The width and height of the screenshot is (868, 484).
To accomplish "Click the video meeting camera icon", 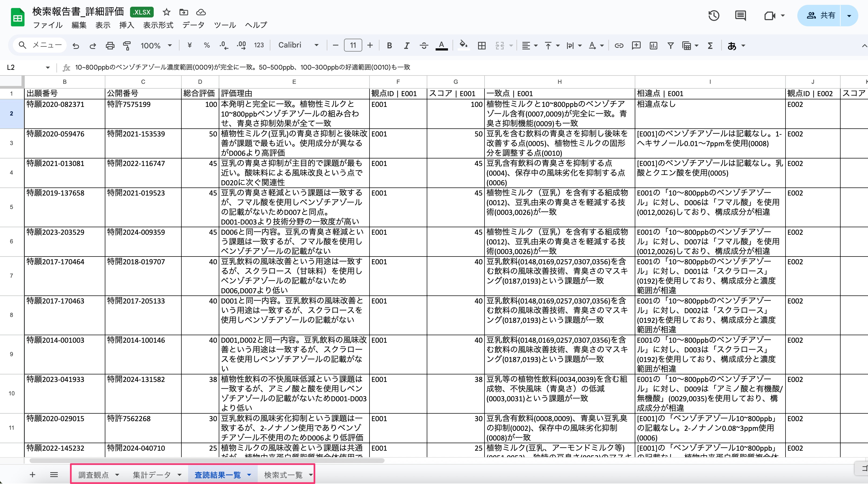I will [770, 16].
